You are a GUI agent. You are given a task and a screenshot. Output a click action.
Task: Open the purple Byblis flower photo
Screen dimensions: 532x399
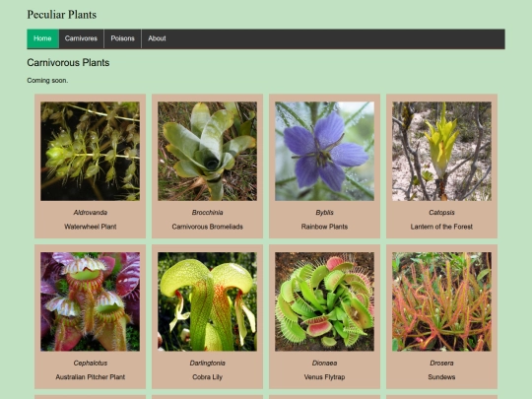325,151
